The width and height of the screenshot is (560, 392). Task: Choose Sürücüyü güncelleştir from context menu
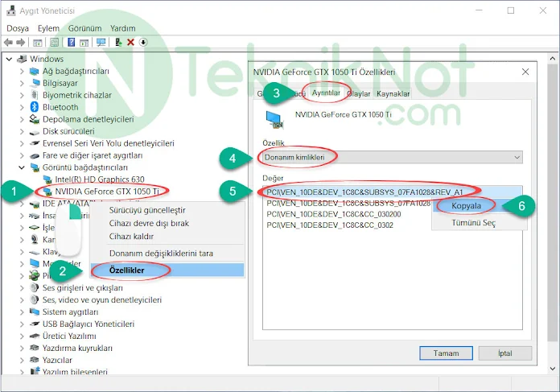[x=167, y=210]
